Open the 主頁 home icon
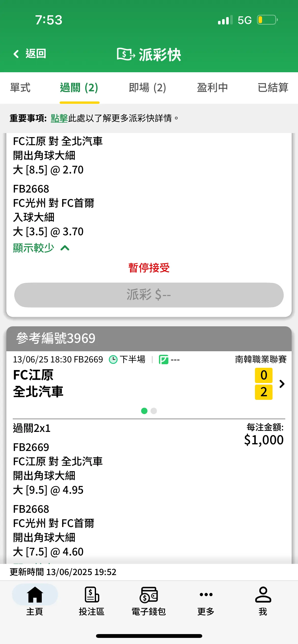This screenshot has height=644, width=298. (35, 595)
